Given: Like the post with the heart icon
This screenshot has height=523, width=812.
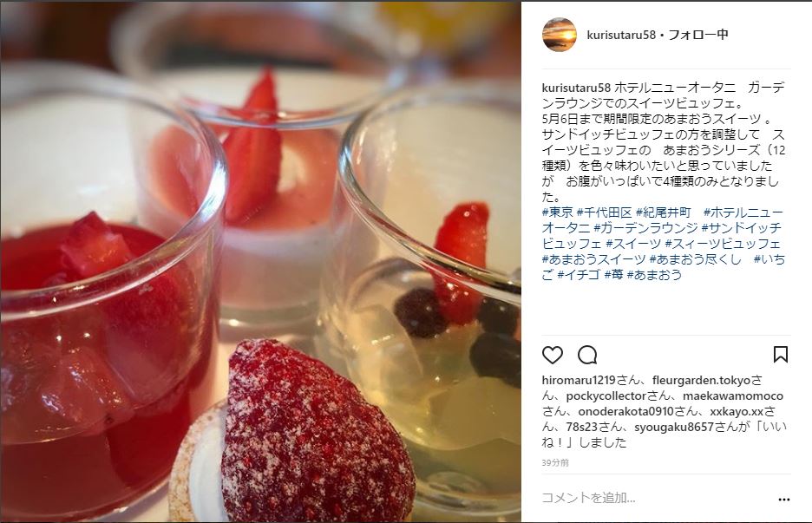Looking at the screenshot, I should pyautogui.click(x=552, y=356).
